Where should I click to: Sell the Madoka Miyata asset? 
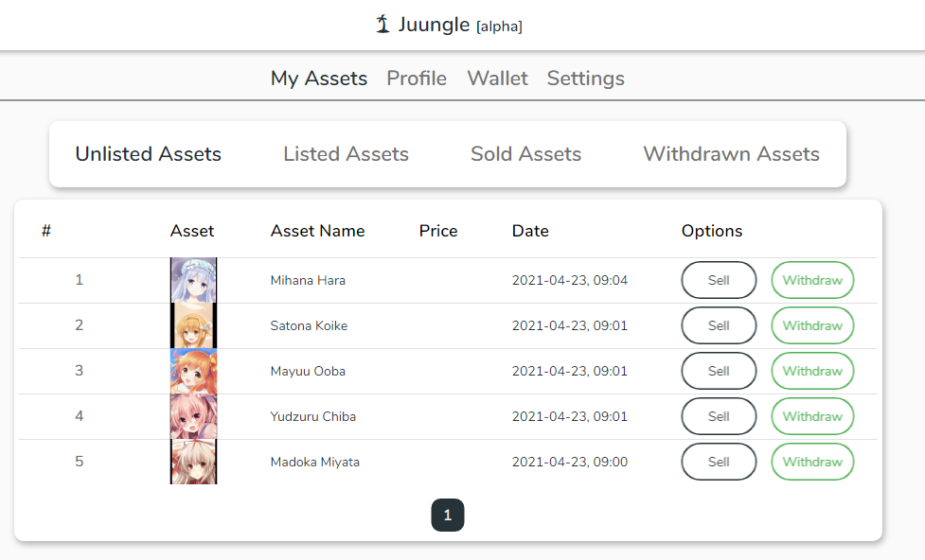tap(719, 462)
